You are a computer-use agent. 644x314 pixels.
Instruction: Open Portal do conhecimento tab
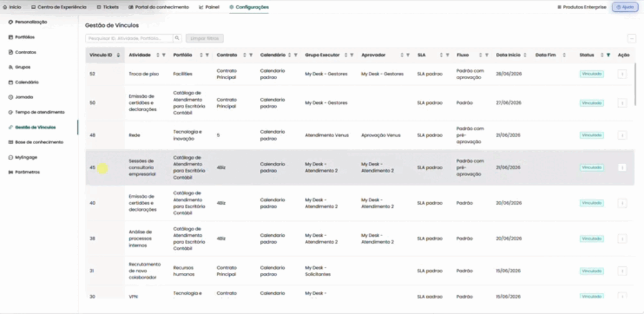[158, 7]
